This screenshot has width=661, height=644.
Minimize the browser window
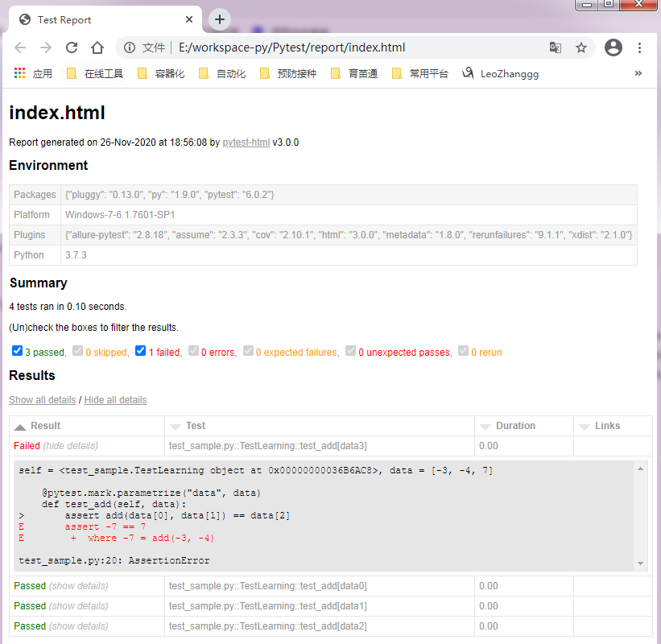(587, 5)
